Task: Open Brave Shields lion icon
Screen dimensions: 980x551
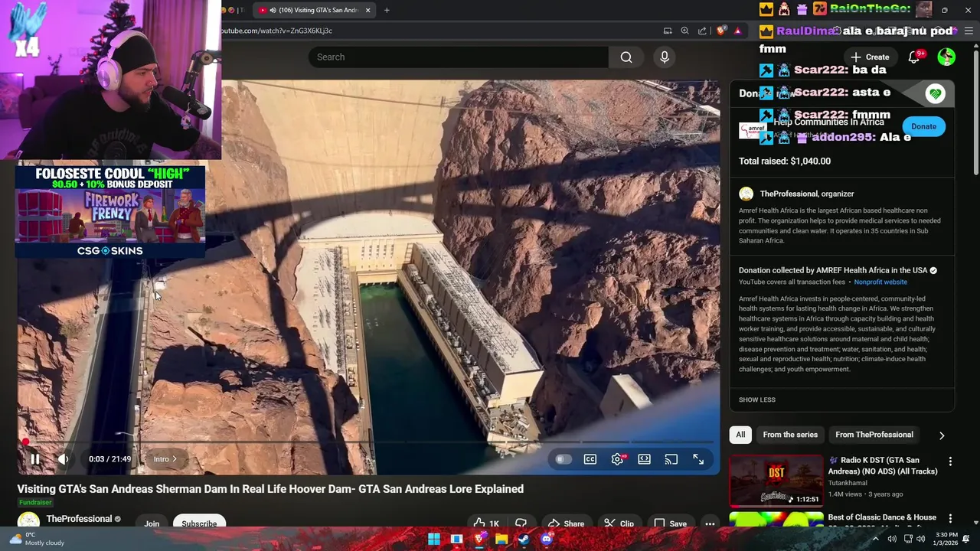Action: [x=721, y=31]
